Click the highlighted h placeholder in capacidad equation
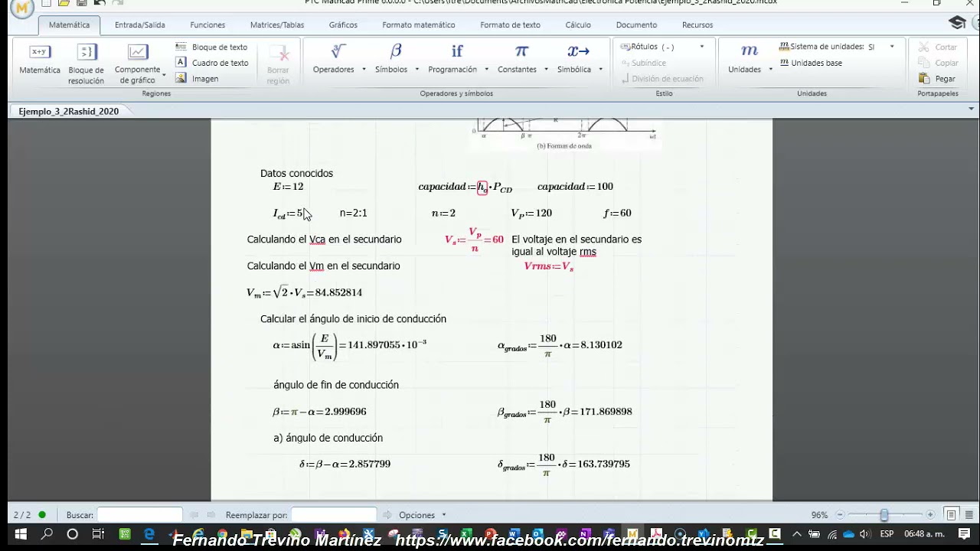Image resolution: width=980 pixels, height=551 pixels. click(x=482, y=187)
